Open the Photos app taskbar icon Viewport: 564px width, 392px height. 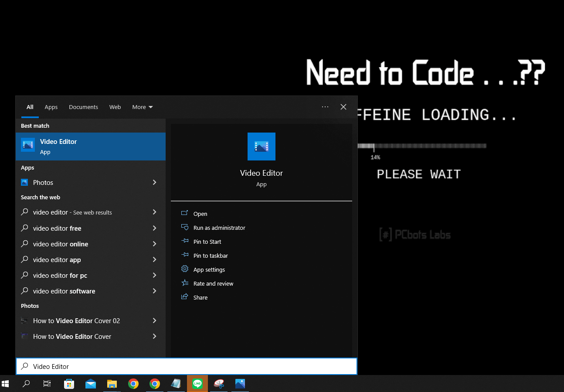click(x=240, y=384)
